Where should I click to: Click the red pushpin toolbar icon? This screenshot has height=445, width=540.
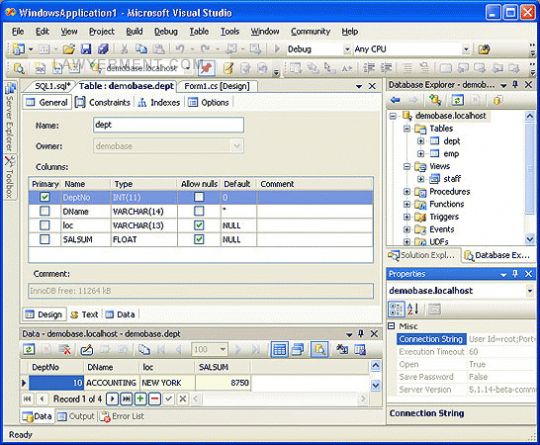207,68
